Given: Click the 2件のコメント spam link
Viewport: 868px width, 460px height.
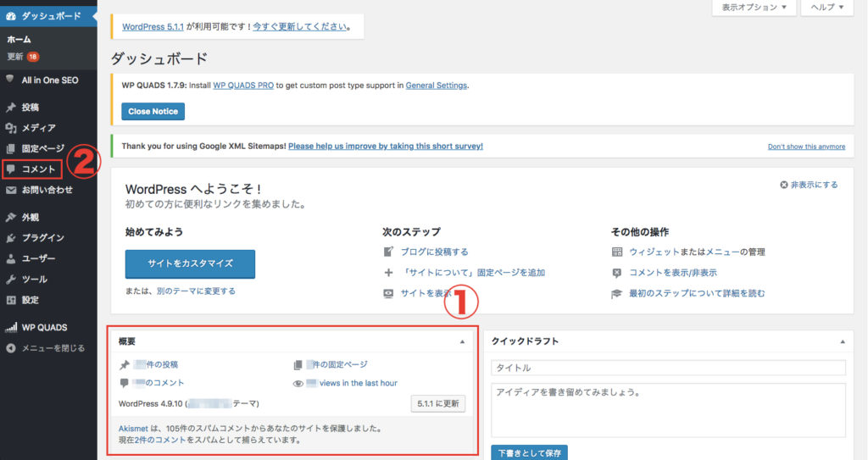Looking at the screenshot, I should [x=160, y=440].
